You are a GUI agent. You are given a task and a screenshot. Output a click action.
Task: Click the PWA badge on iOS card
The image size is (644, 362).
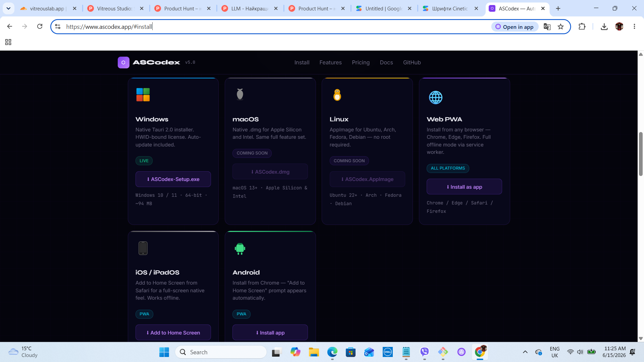(x=144, y=314)
